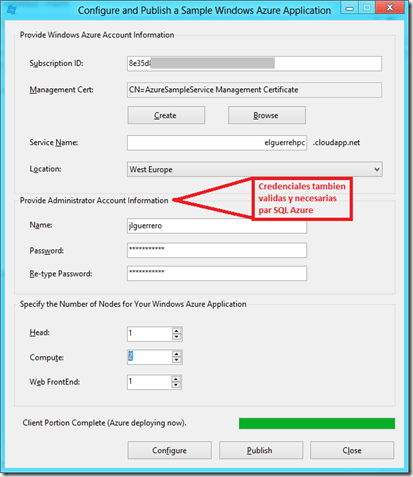Increase Web FrontEnd count with up arrow
This screenshot has width=413, height=477.
177,379
